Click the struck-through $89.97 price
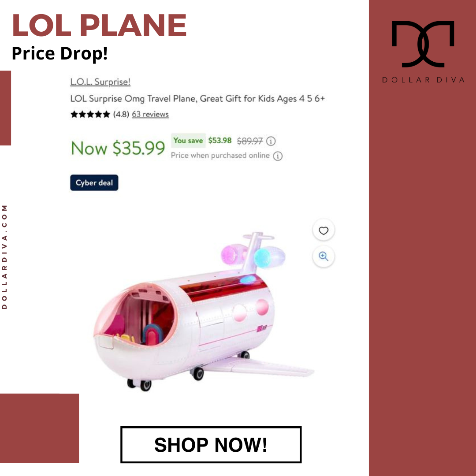This screenshot has height=476, width=476. [x=250, y=141]
